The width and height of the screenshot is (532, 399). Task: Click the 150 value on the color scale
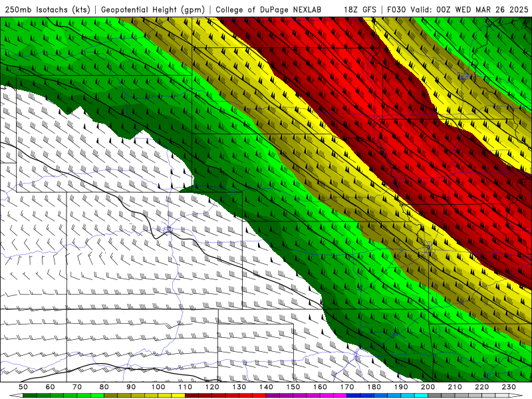click(293, 387)
